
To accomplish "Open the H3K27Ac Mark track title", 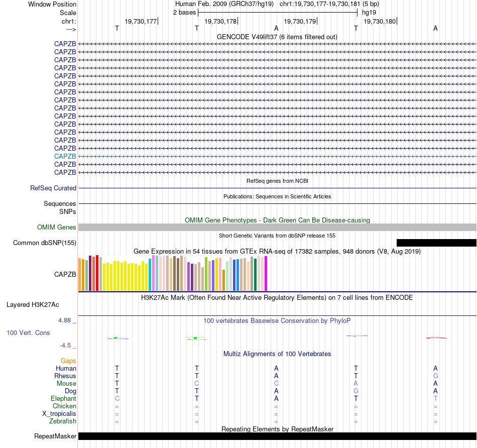I will pyautogui.click(x=277, y=298).
